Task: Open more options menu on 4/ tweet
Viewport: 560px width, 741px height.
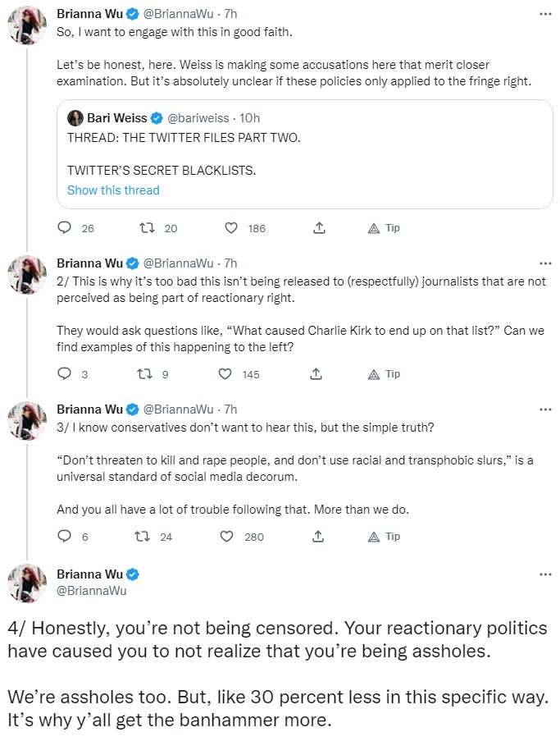Action: click(545, 574)
